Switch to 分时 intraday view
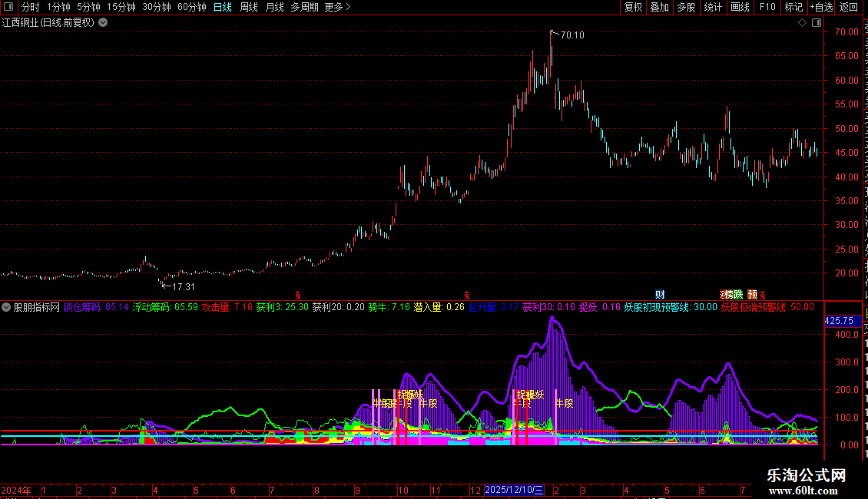The width and height of the screenshot is (868, 499). [31, 7]
